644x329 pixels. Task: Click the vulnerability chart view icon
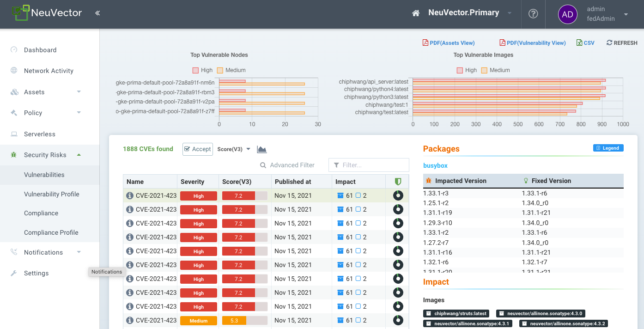262,149
